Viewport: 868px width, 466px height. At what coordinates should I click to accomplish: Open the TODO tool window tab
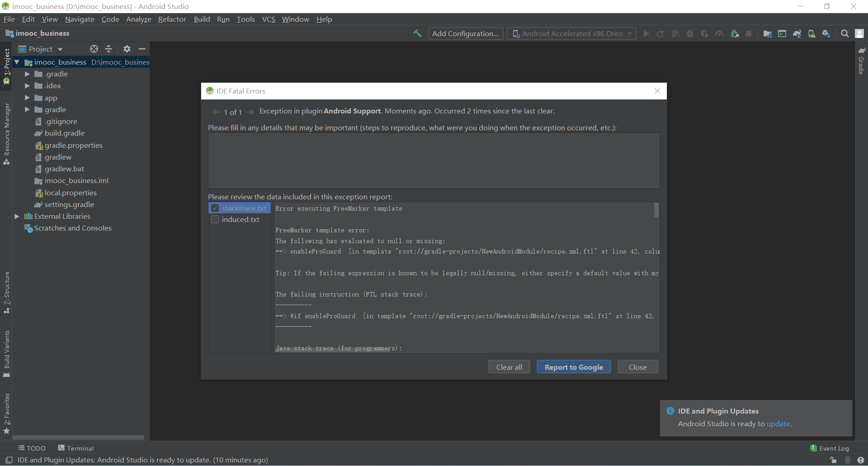point(32,448)
